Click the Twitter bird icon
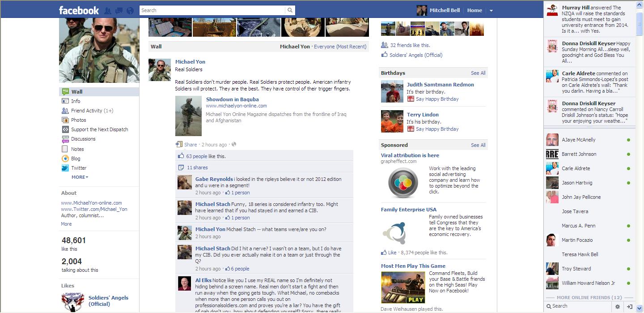 65,168
